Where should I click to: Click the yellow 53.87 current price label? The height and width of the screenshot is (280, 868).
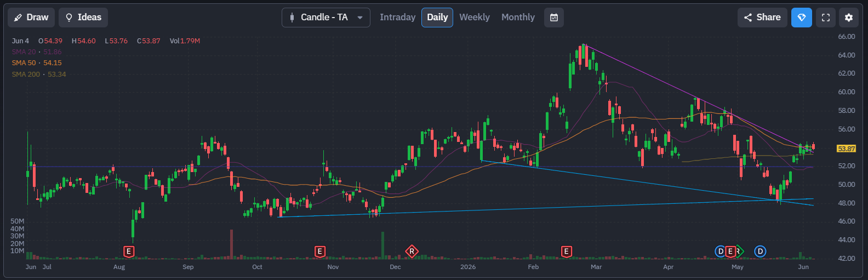[846, 148]
